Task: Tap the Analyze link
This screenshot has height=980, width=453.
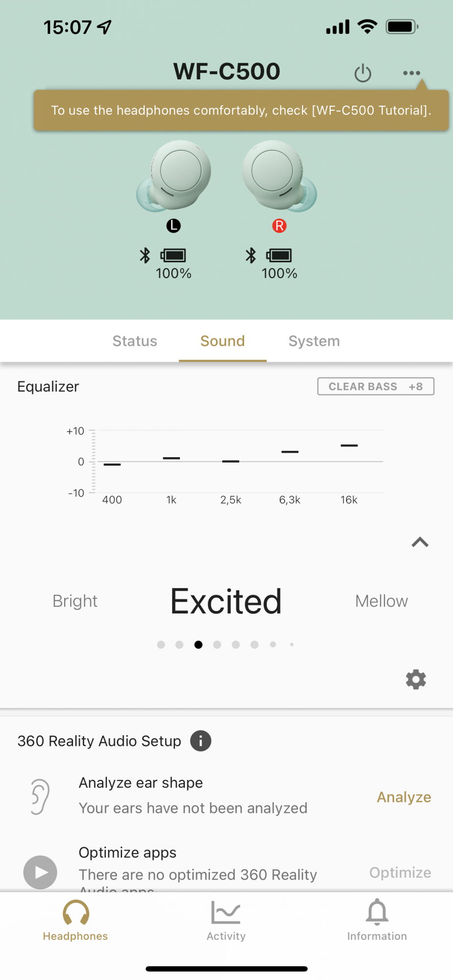Action: (403, 797)
